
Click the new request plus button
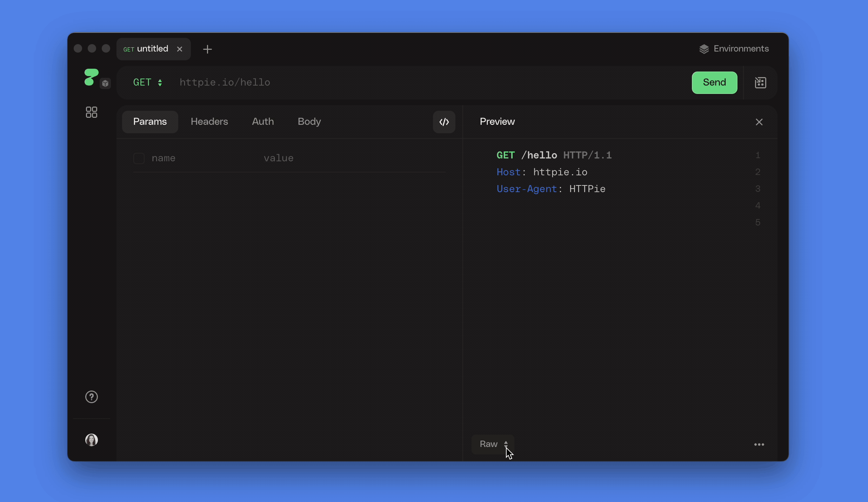(207, 49)
